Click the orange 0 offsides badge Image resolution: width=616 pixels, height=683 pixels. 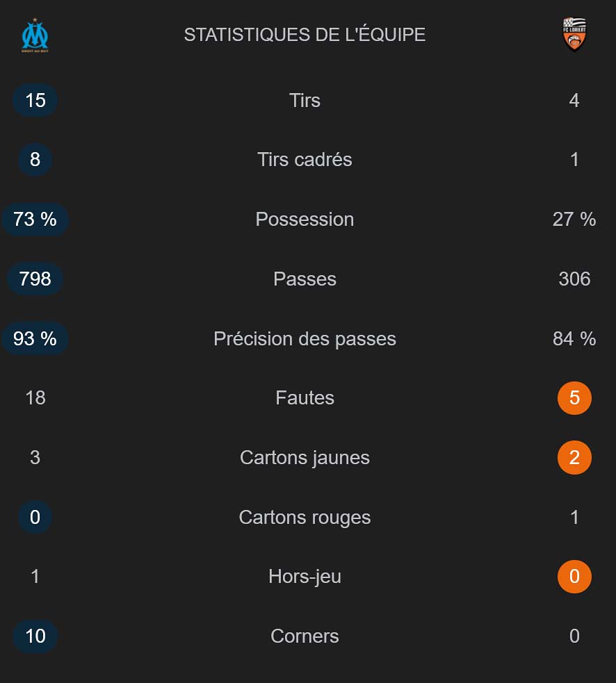574,576
